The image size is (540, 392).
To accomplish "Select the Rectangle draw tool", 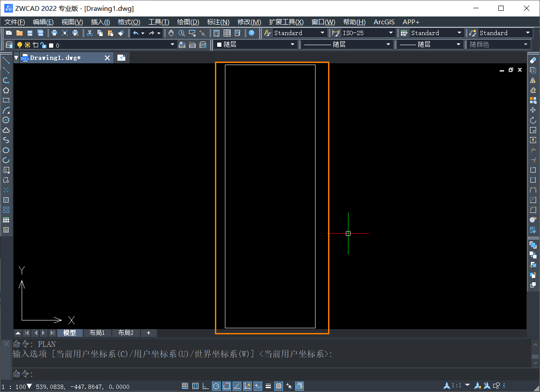I will (x=6, y=100).
